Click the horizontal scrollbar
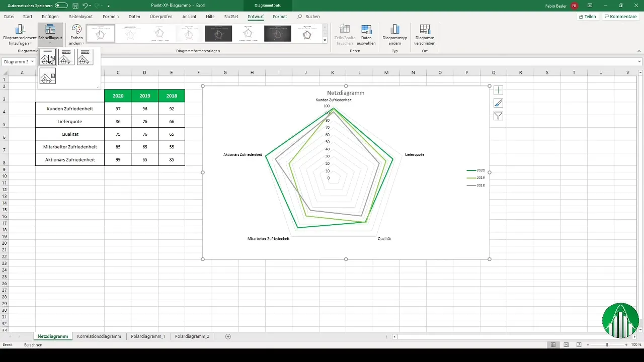The image size is (644, 362). [513, 336]
